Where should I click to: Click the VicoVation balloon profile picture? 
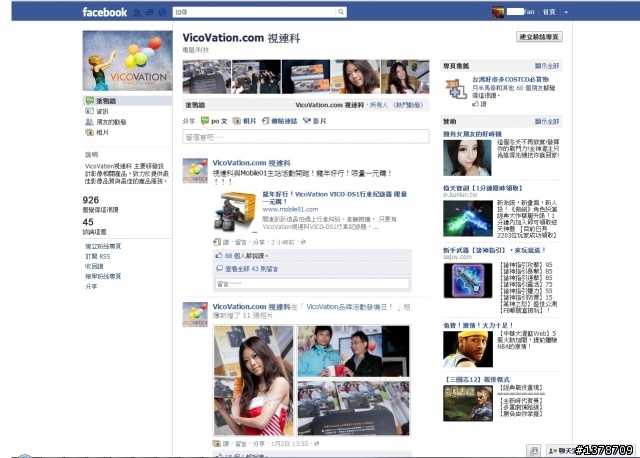[127, 60]
